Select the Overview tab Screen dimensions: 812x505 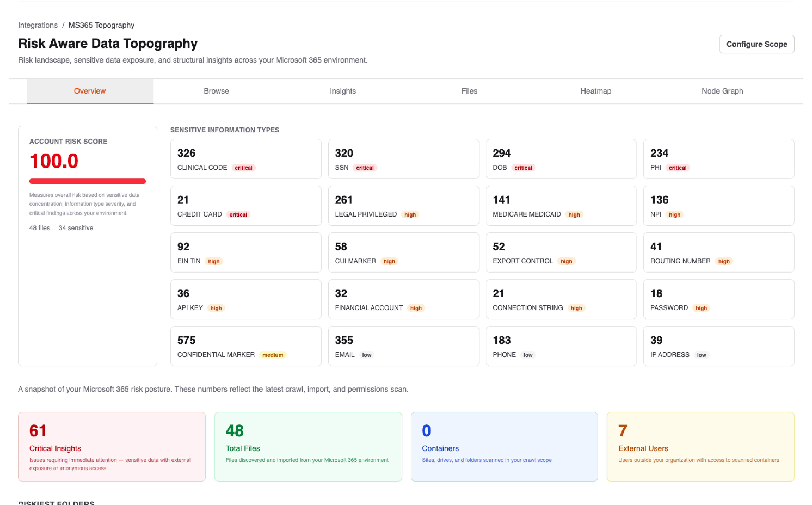[90, 91]
